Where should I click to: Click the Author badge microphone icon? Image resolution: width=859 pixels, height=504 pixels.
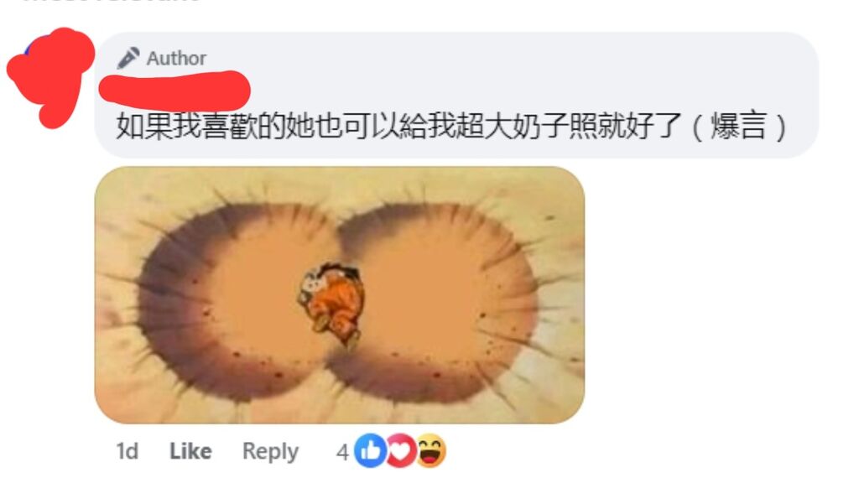click(x=128, y=58)
